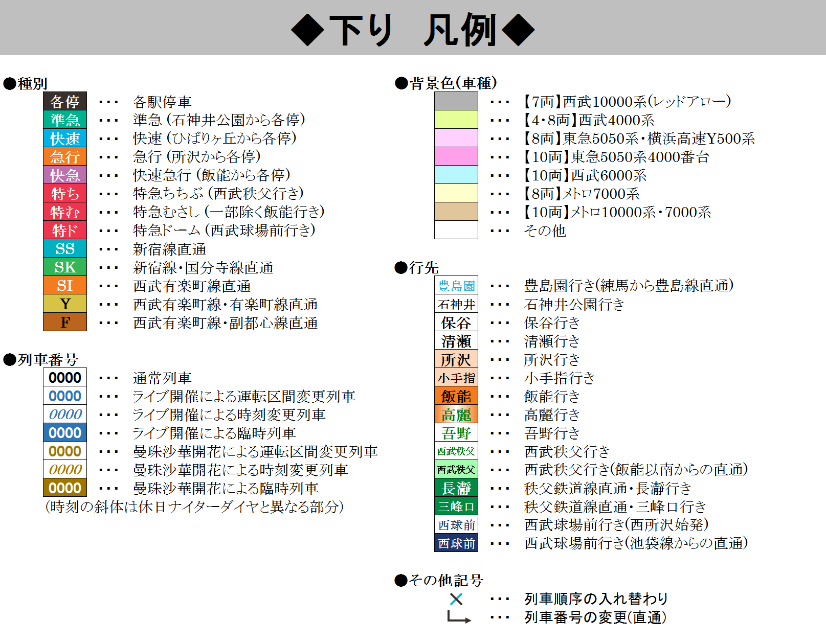Screen dimensions: 826x644
Task: Click the 所沢 destination badge
Action: click(456, 359)
